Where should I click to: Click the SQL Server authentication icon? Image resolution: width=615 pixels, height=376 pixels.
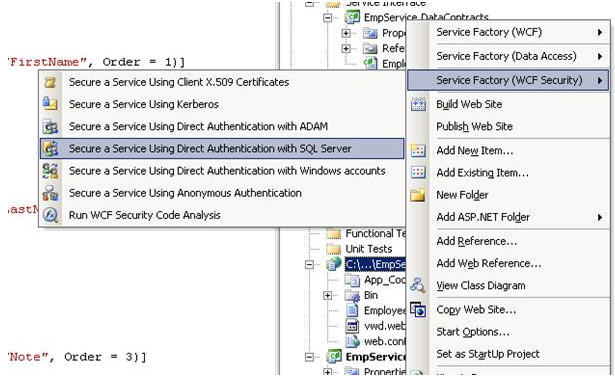click(x=50, y=149)
